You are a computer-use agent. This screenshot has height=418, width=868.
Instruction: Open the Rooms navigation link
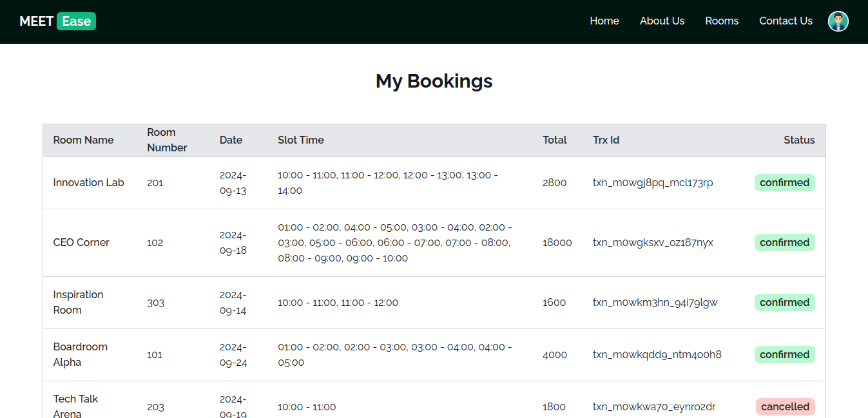pyautogui.click(x=722, y=21)
